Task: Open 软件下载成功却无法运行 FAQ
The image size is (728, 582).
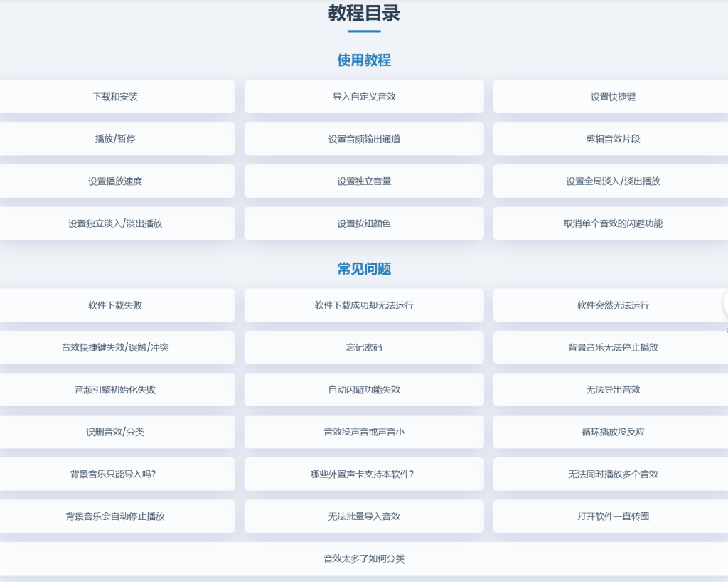Action: pyautogui.click(x=364, y=305)
